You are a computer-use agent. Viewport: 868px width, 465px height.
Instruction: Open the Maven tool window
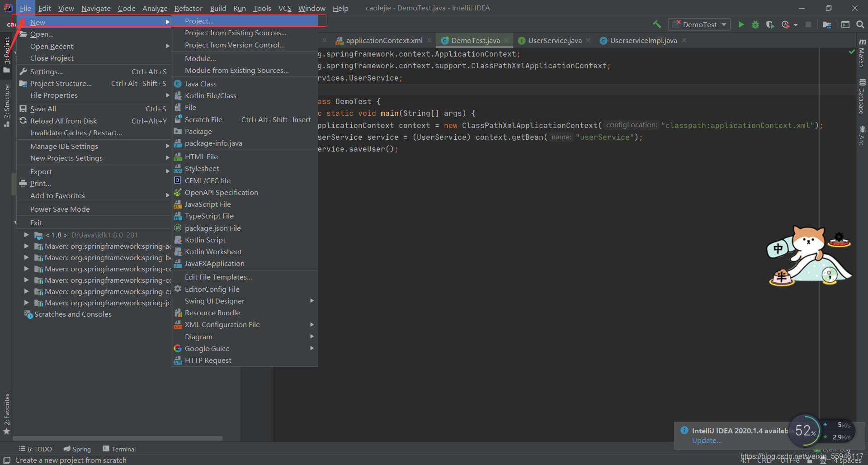click(862, 53)
